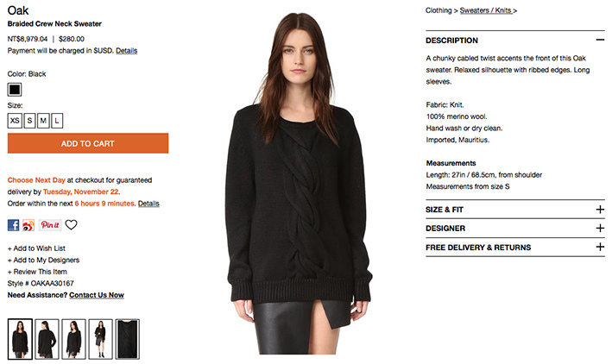Add item to Wish List
The height and width of the screenshot is (364, 612).
[x=36, y=248]
